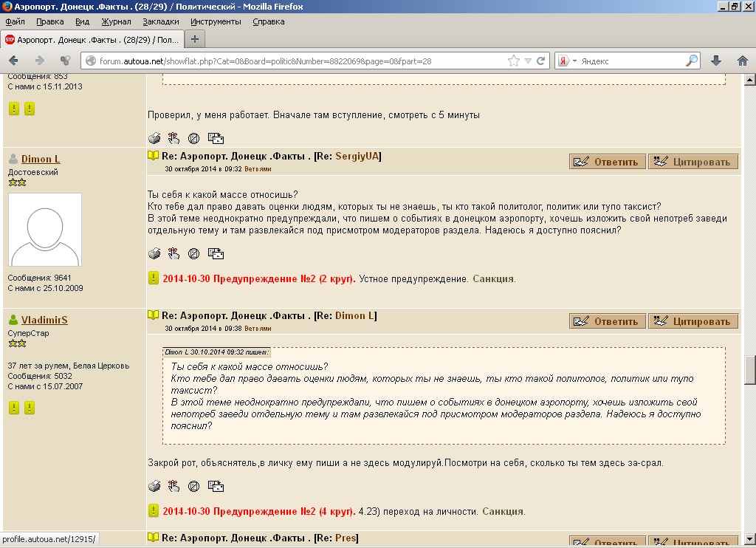This screenshot has width=756, height=548.
Task: Open the address bar history dropdown
Action: coord(528,61)
